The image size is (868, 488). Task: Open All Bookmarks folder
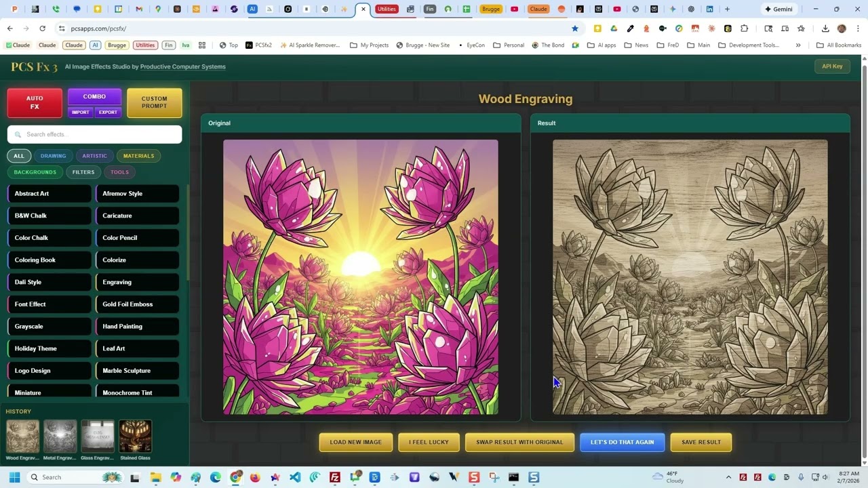pos(839,45)
